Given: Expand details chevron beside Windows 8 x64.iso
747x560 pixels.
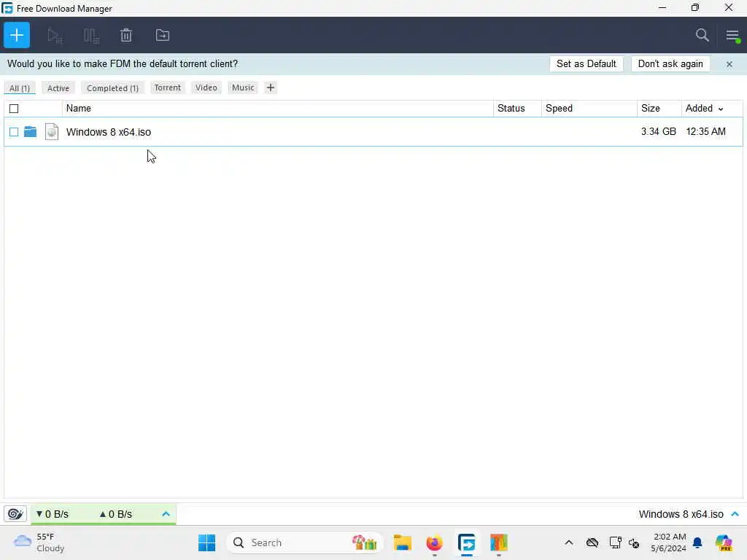Looking at the screenshot, I should point(735,514).
